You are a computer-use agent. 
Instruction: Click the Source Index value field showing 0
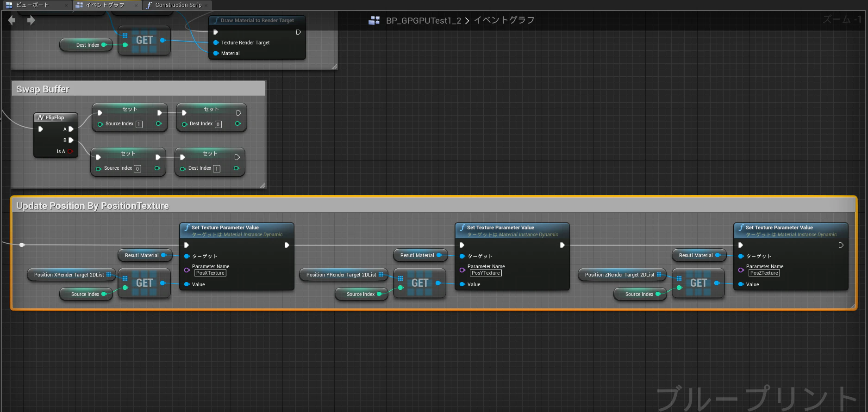coord(137,169)
